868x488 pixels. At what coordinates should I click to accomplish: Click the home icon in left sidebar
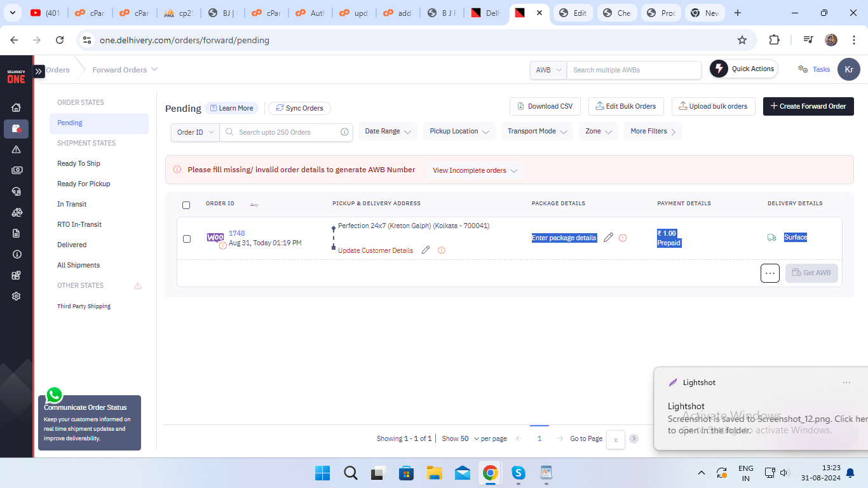tap(17, 107)
